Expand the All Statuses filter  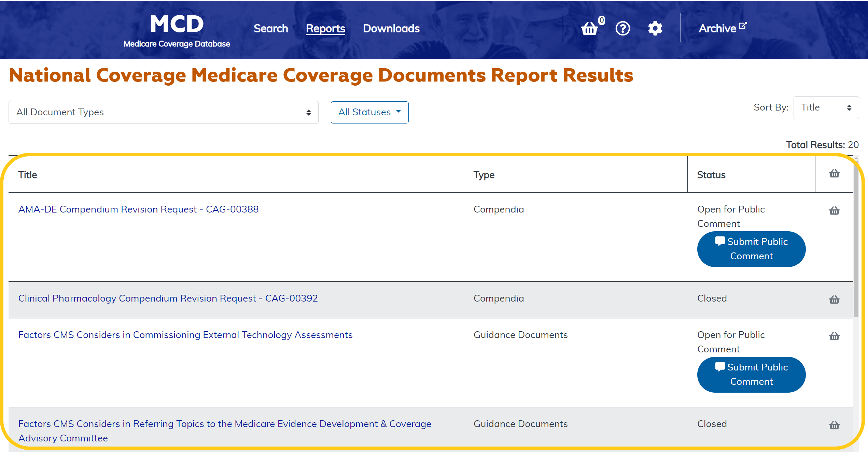pos(369,112)
